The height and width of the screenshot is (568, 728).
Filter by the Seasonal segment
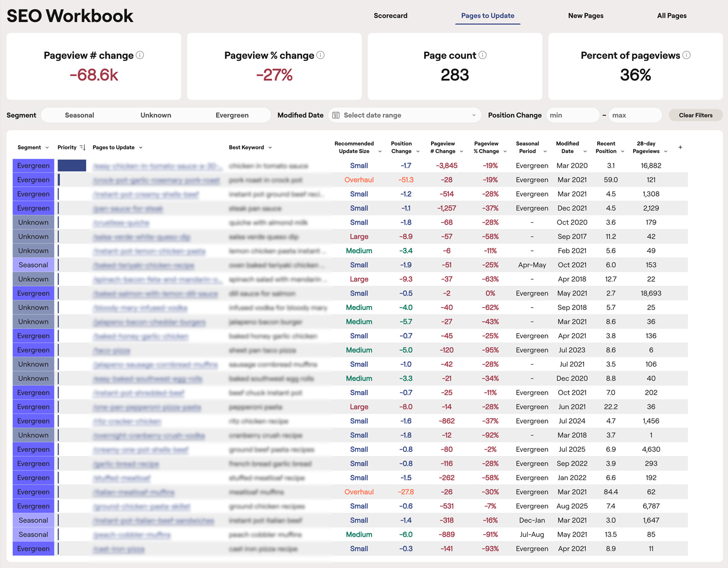click(x=79, y=115)
